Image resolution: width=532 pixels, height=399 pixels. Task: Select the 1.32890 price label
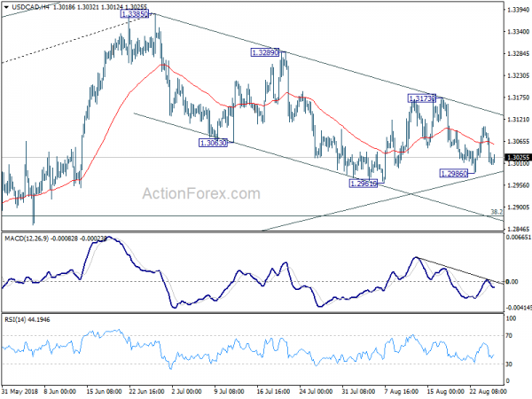coord(265,52)
